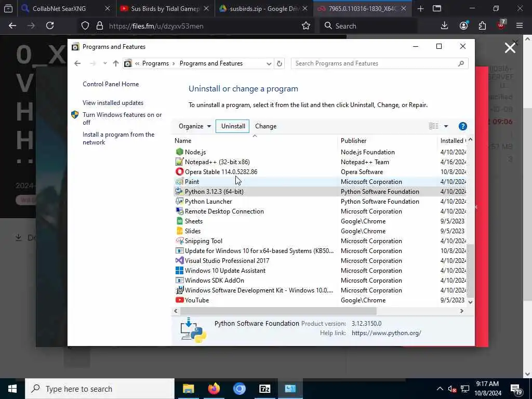
Task: Open the taskbar clock and date
Action: click(487, 389)
